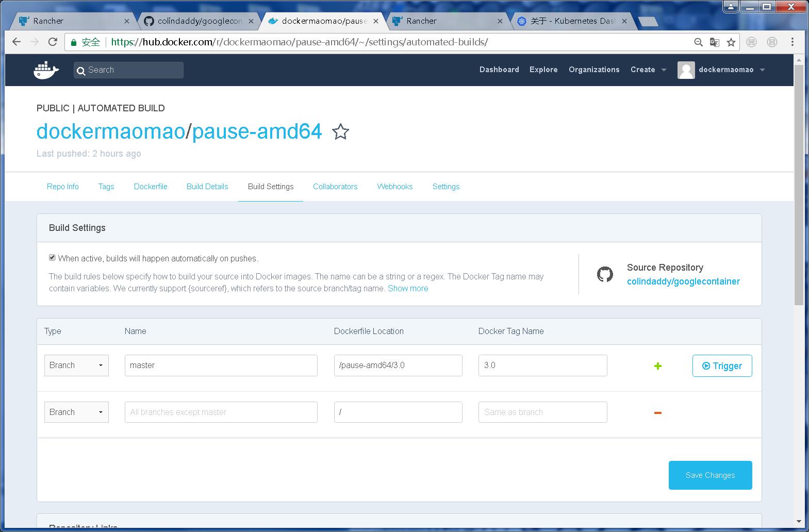Open Type dropdown for second build rule
The height and width of the screenshot is (532, 809).
(76, 412)
